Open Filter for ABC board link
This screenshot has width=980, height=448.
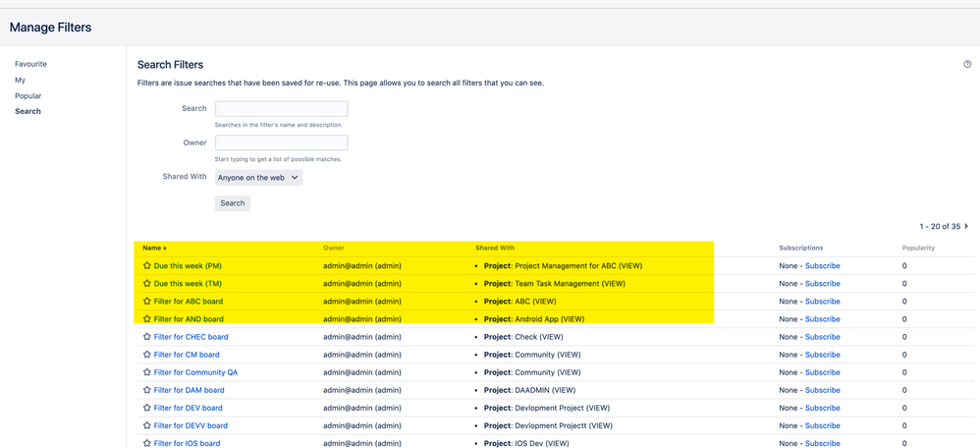pyautogui.click(x=189, y=301)
